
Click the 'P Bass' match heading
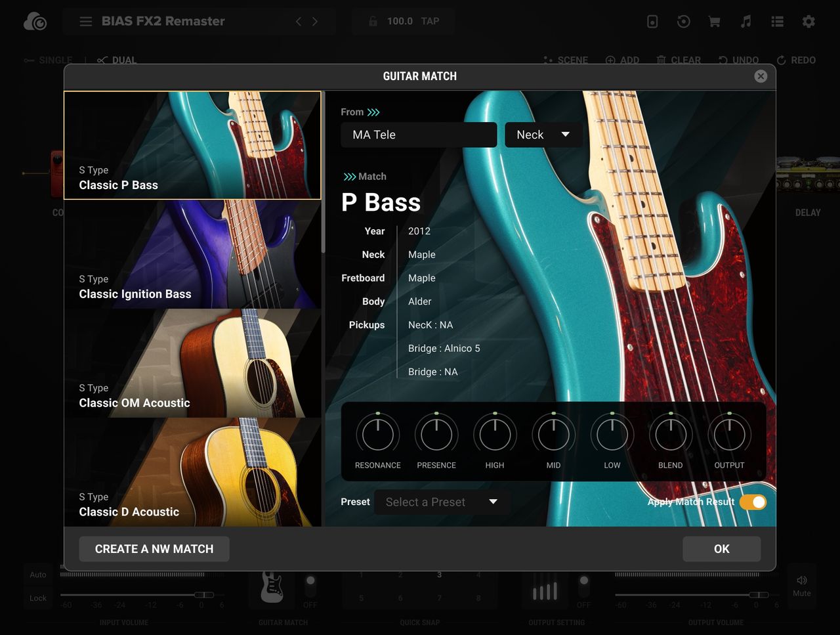coord(381,202)
